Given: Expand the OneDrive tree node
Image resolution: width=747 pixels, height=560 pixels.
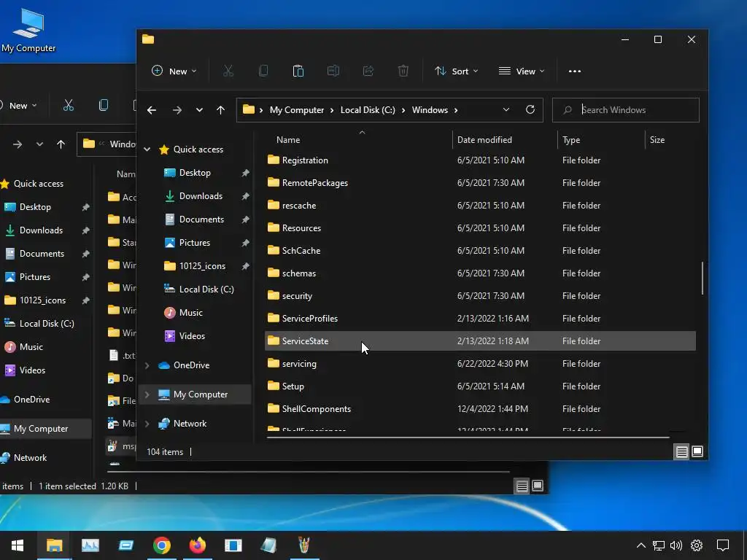Looking at the screenshot, I should coord(147,365).
